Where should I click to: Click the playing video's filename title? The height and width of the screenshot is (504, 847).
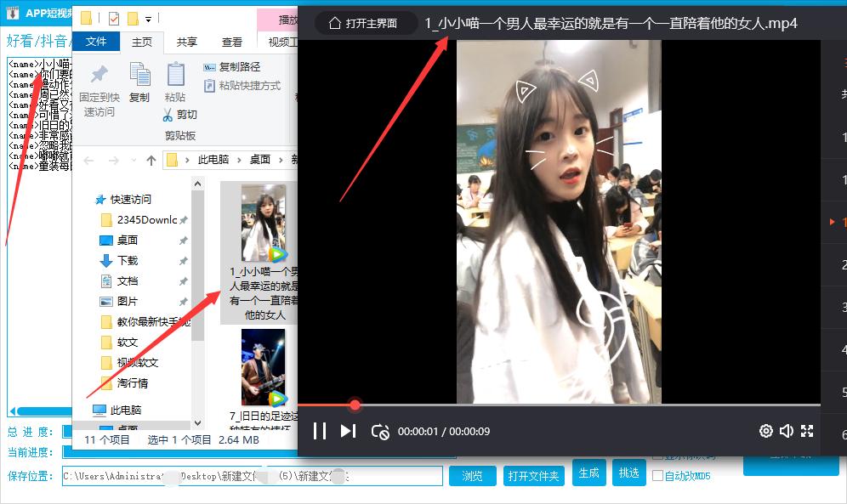(611, 23)
